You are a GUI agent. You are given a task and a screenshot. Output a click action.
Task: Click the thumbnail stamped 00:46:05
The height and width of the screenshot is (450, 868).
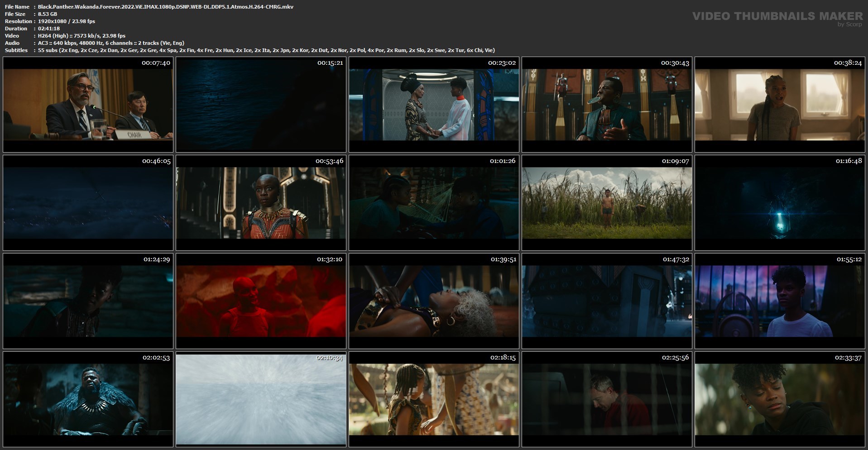(x=88, y=203)
